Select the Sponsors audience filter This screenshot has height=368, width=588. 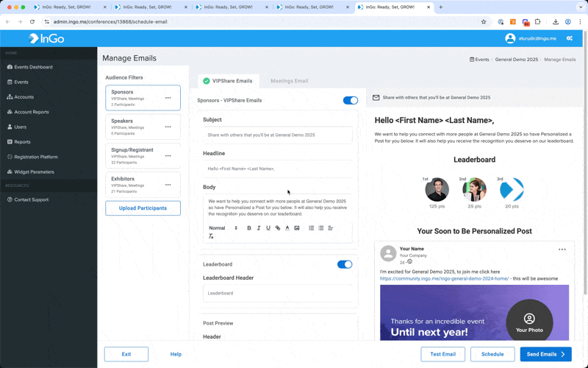tap(143, 98)
